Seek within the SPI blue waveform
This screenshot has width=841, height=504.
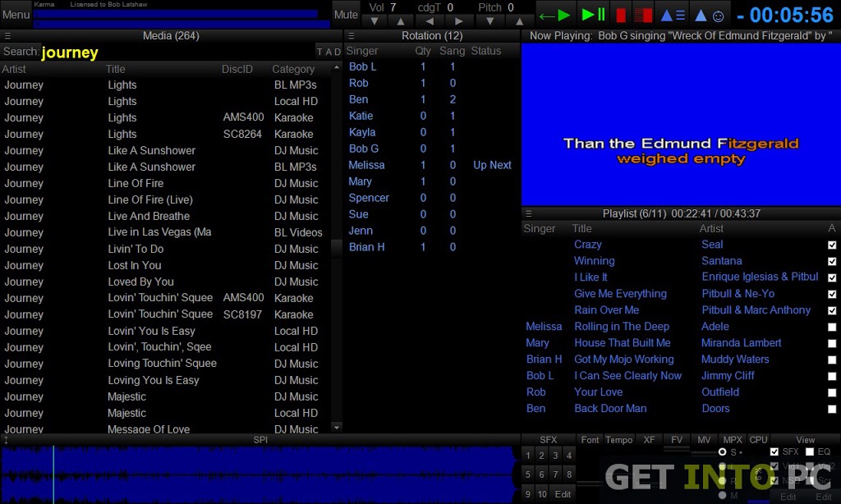click(x=260, y=474)
